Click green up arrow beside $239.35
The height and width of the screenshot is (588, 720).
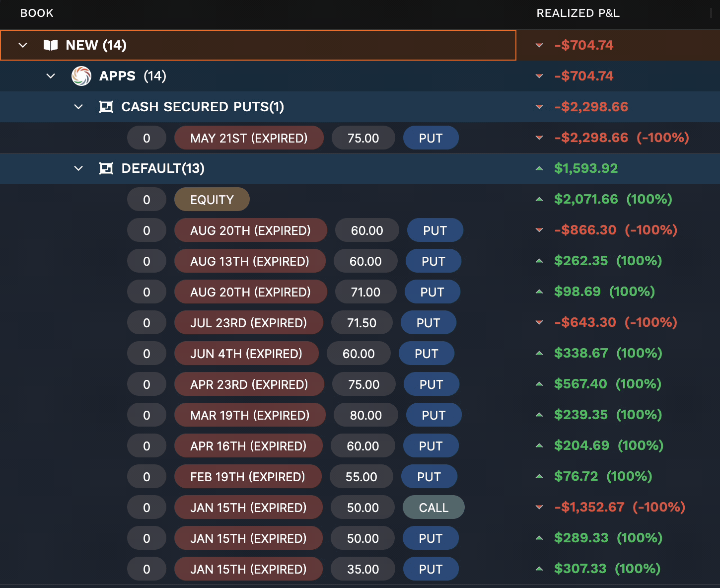pos(539,415)
